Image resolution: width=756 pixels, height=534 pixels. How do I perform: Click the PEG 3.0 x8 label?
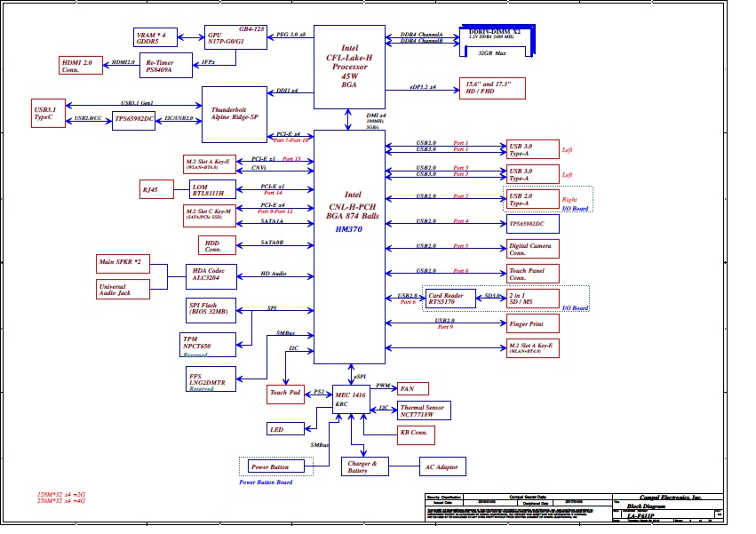click(x=290, y=35)
